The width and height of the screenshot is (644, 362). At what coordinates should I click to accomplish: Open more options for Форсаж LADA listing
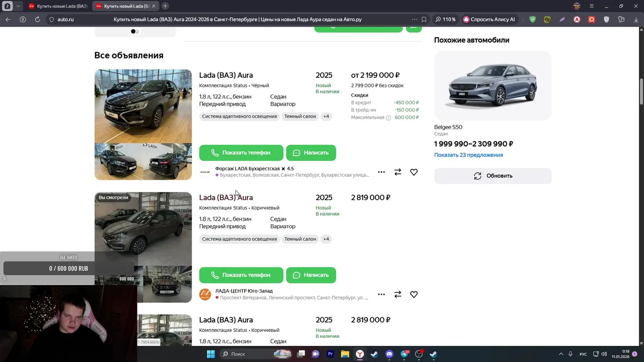tap(381, 172)
